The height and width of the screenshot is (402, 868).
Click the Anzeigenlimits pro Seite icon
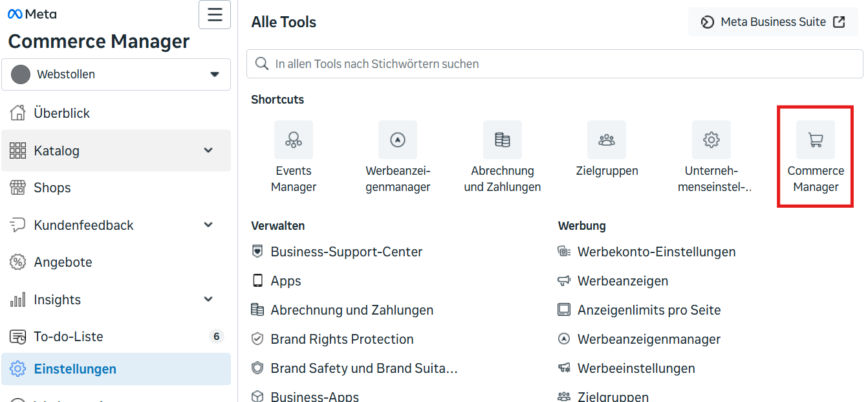(564, 309)
